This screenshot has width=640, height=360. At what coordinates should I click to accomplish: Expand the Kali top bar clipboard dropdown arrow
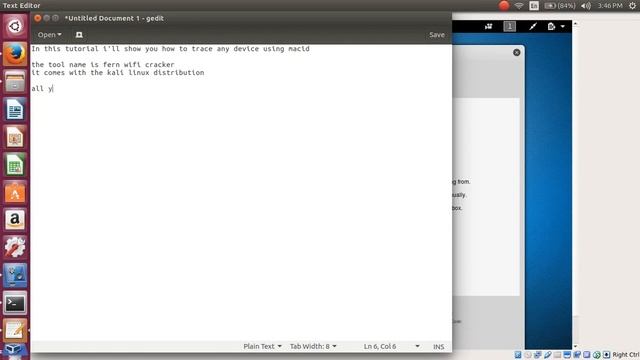[563, 27]
